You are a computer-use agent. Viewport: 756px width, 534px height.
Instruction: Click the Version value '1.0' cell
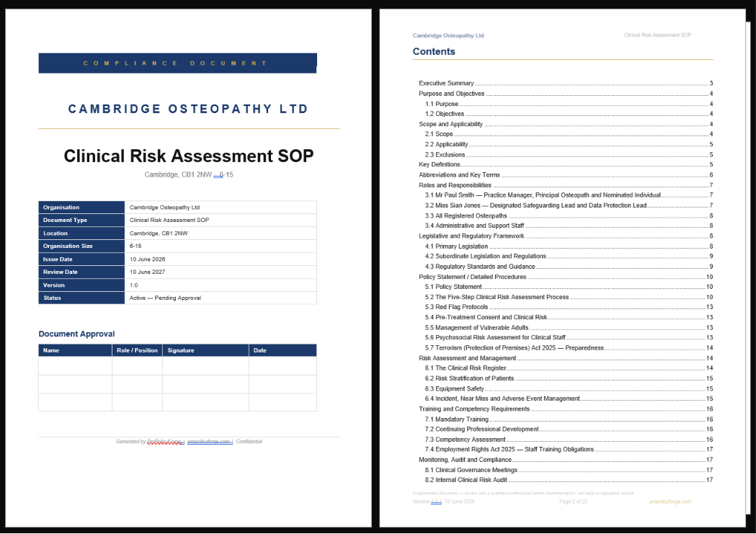221,285
